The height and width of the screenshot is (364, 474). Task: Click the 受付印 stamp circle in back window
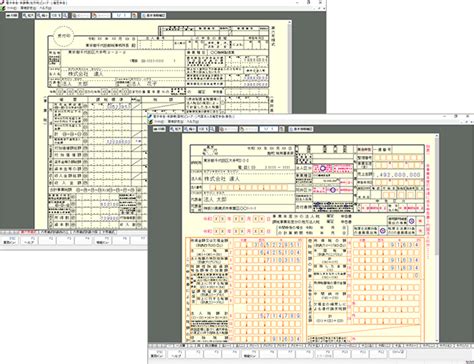tap(63, 35)
